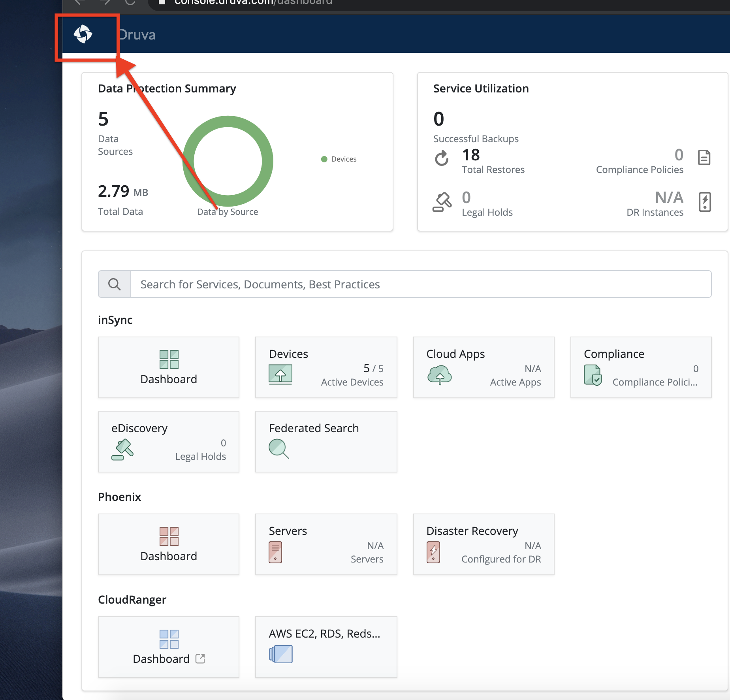The image size is (730, 700).
Task: Open the Phoenix Dashboard tile
Action: click(169, 544)
